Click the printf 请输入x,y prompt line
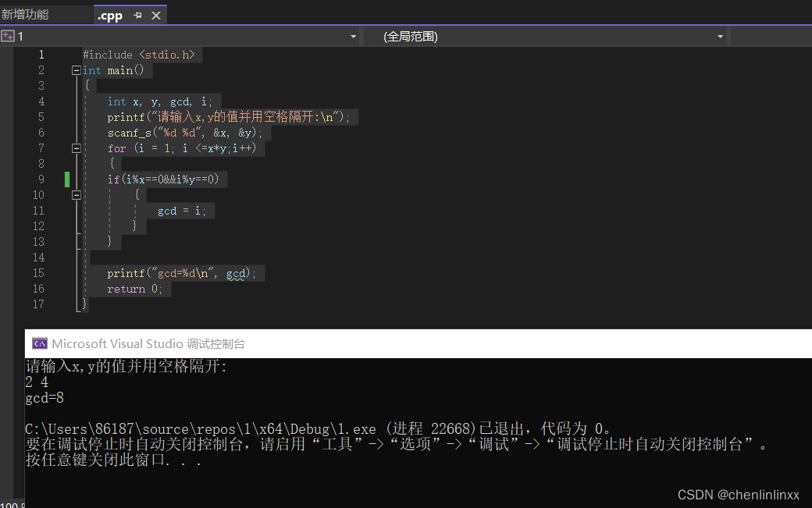 (228, 117)
